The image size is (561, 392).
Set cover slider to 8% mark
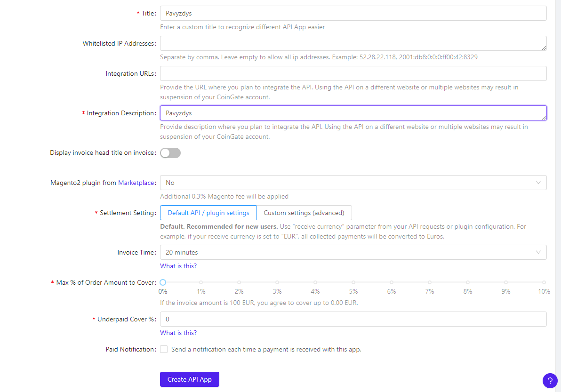tap(468, 282)
